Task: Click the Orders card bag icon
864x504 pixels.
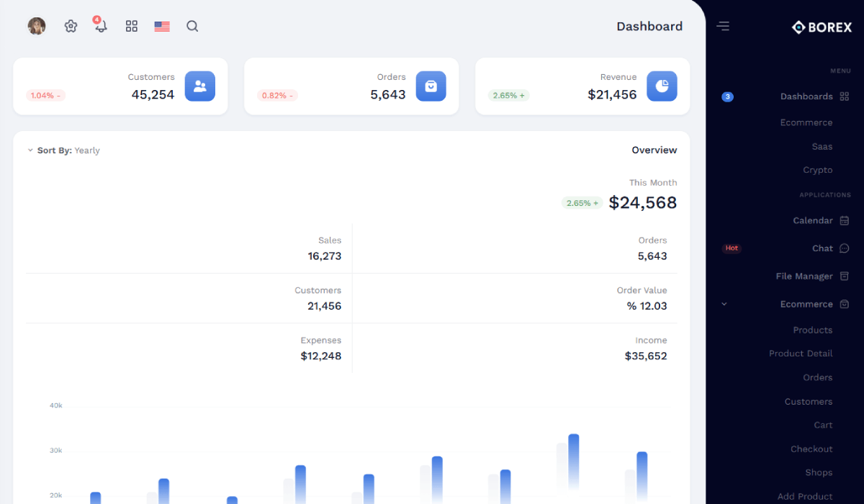Action: coord(431,86)
